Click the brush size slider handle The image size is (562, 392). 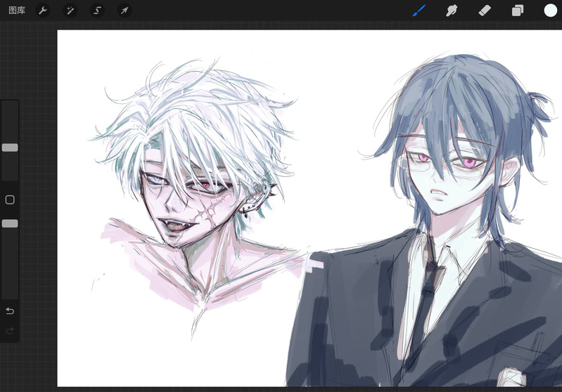tap(10, 148)
